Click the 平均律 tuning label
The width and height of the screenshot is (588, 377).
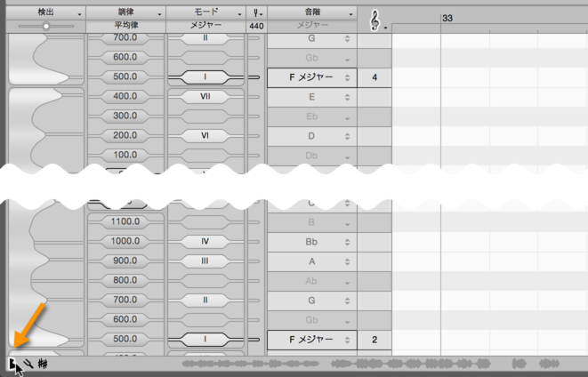[125, 27]
